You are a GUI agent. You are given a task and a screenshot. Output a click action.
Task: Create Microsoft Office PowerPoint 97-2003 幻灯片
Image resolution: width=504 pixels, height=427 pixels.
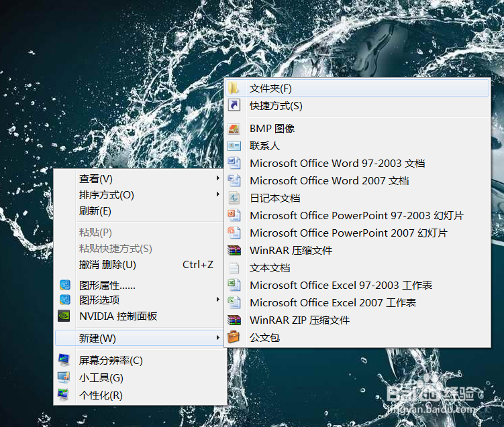(358, 215)
